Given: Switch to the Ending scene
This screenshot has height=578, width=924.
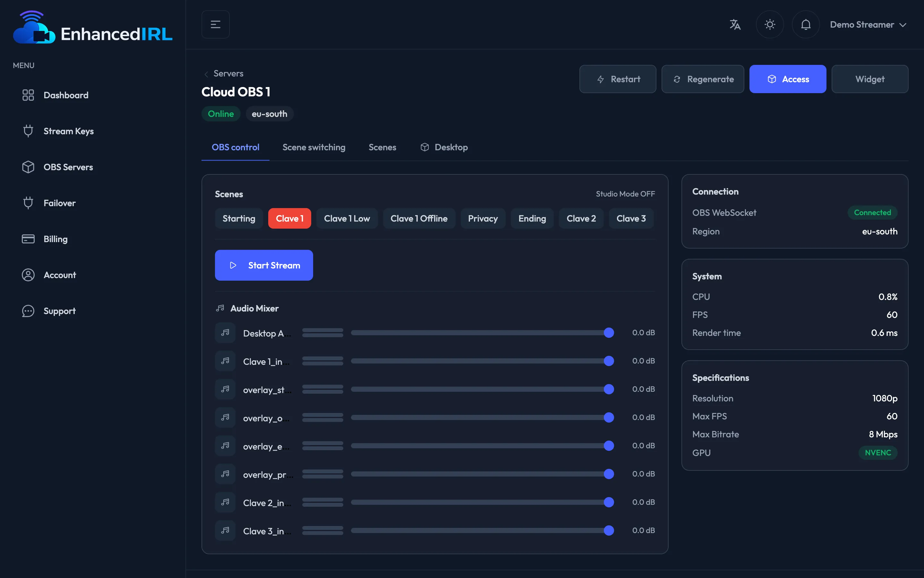Looking at the screenshot, I should 532,218.
